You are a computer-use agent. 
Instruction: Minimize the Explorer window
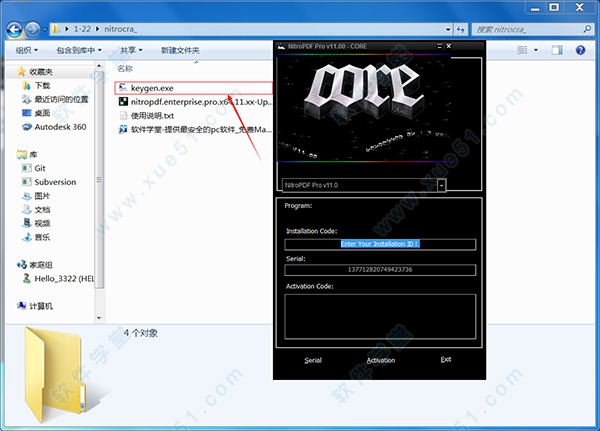pos(535,8)
